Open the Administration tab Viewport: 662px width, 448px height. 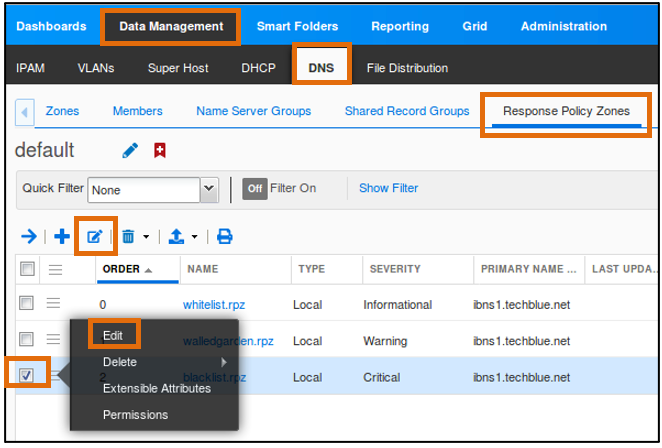pos(564,26)
